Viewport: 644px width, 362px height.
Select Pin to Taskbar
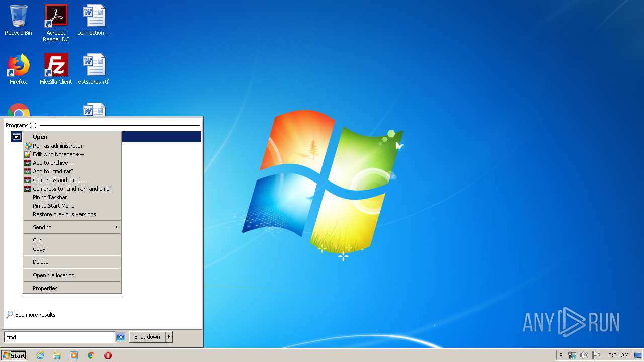pos(72,197)
